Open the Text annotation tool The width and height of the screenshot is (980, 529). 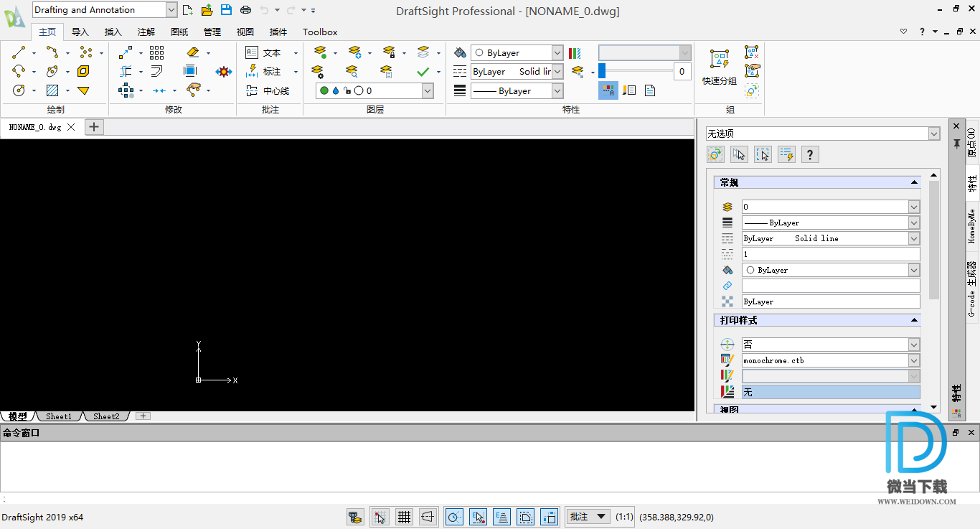[x=263, y=52]
